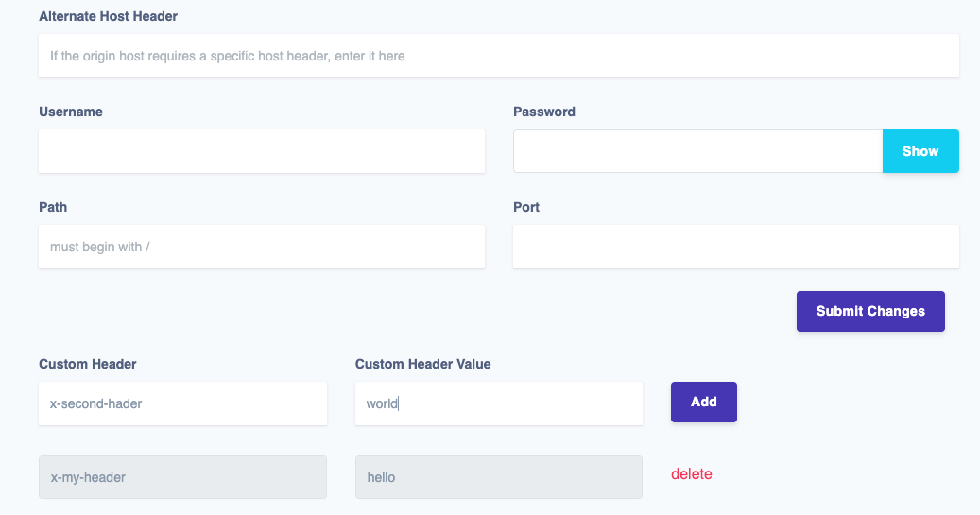Click the Custom Header Value label
Screen dimensions: 980x515
point(422,364)
